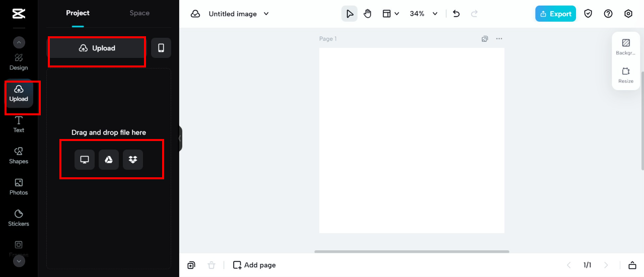
Task: Click the upload from computer icon
Action: point(85,160)
